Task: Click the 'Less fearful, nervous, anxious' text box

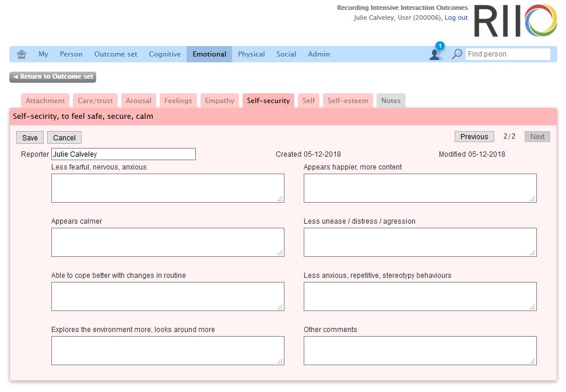Action: click(x=168, y=188)
